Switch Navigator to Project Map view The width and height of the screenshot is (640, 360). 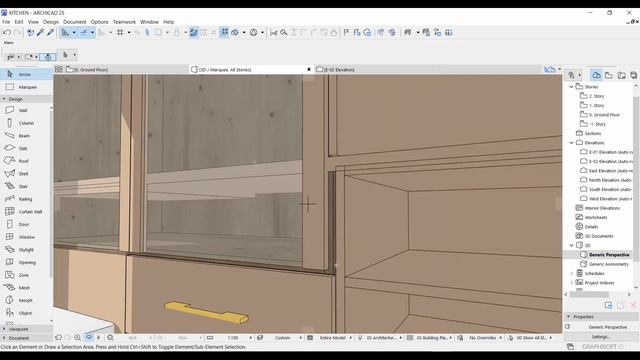pos(596,75)
